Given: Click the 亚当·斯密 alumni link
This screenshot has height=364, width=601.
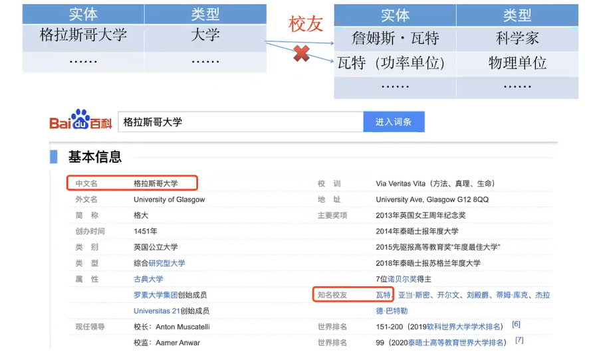Looking at the screenshot, I should [414, 295].
